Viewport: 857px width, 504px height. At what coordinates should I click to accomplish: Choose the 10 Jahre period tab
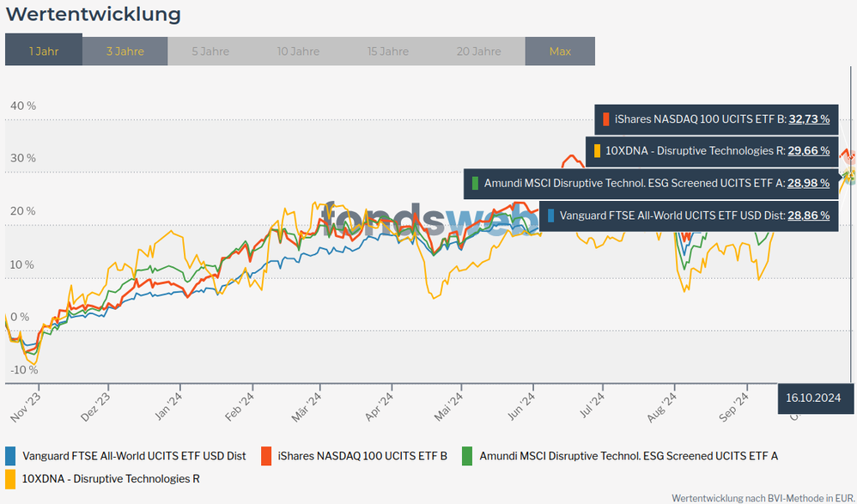298,52
